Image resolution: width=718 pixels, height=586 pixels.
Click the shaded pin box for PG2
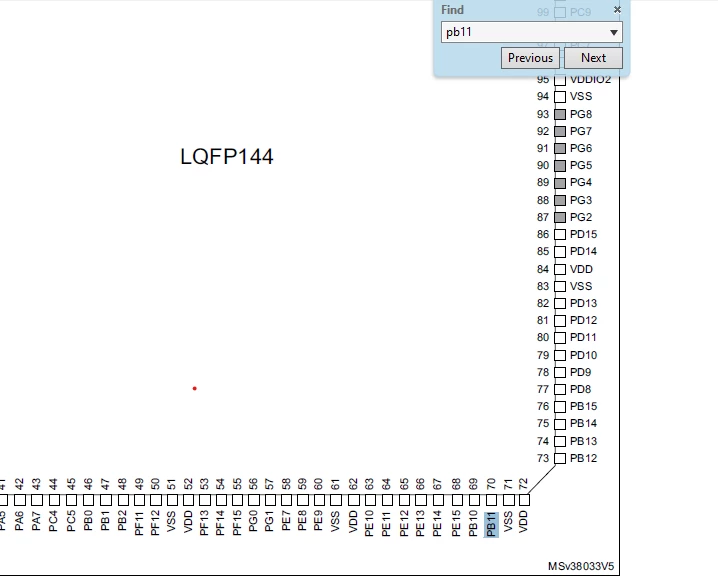coord(560,217)
